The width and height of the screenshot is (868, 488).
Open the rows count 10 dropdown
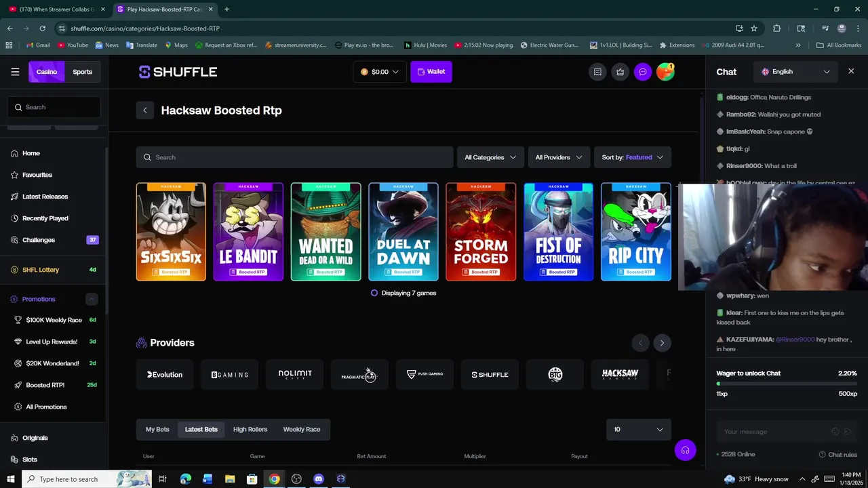[x=639, y=429]
